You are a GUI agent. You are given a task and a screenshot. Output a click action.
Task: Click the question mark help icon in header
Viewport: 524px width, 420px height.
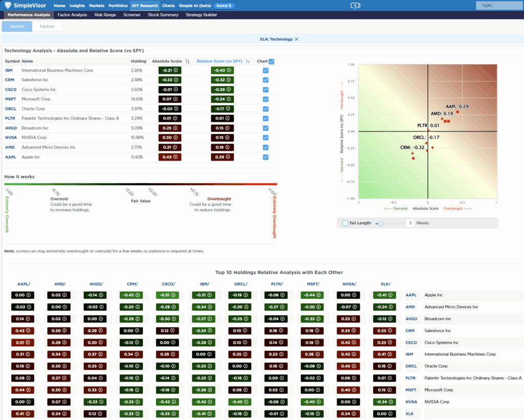coord(355,6)
